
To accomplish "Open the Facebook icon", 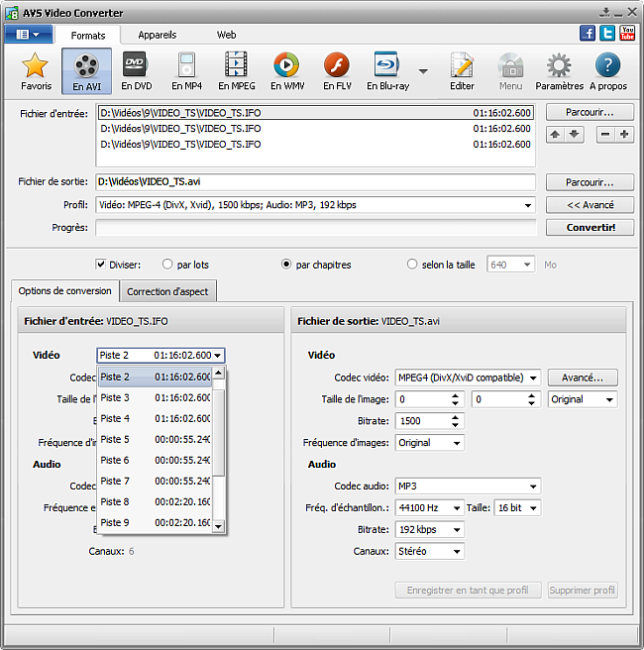I will 588,33.
